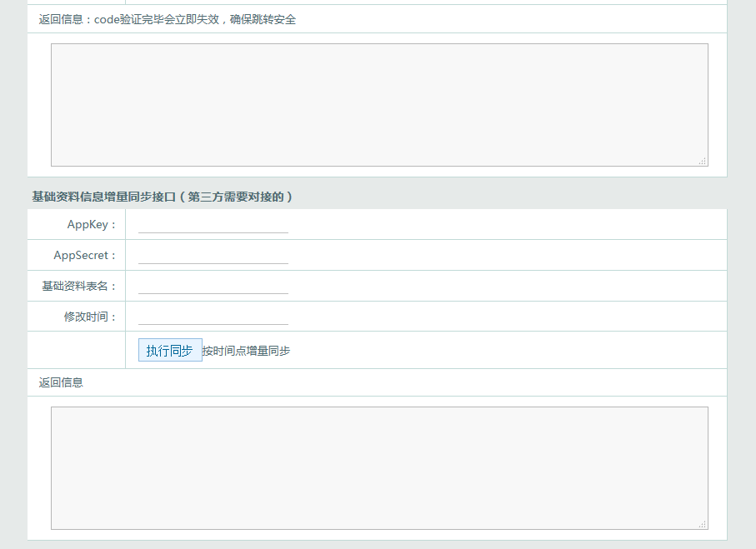Click the AppKey input field
Screen dimensions: 756x549
click(x=213, y=225)
